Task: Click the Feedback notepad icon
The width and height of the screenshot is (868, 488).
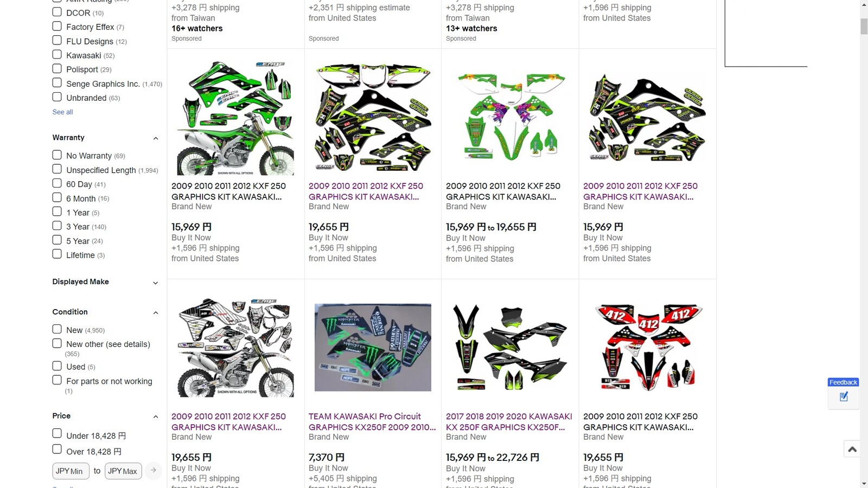Action: (x=844, y=397)
